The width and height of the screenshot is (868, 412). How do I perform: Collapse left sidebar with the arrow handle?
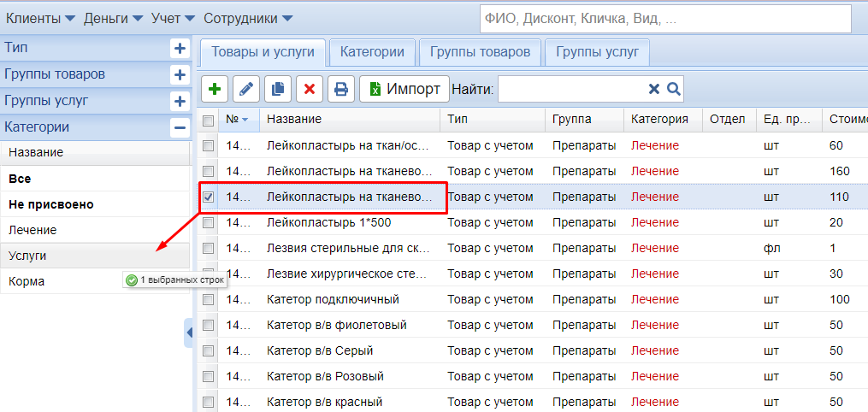[189, 333]
